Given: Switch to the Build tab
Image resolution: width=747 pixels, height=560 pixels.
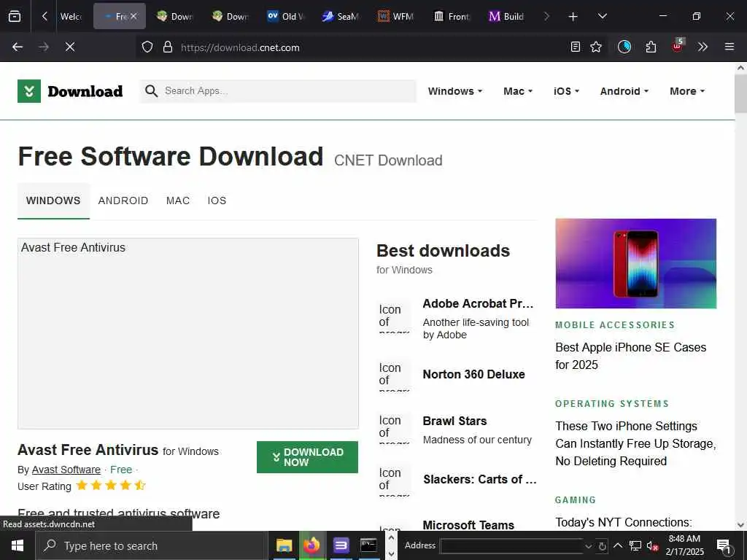Looking at the screenshot, I should tap(506, 17).
